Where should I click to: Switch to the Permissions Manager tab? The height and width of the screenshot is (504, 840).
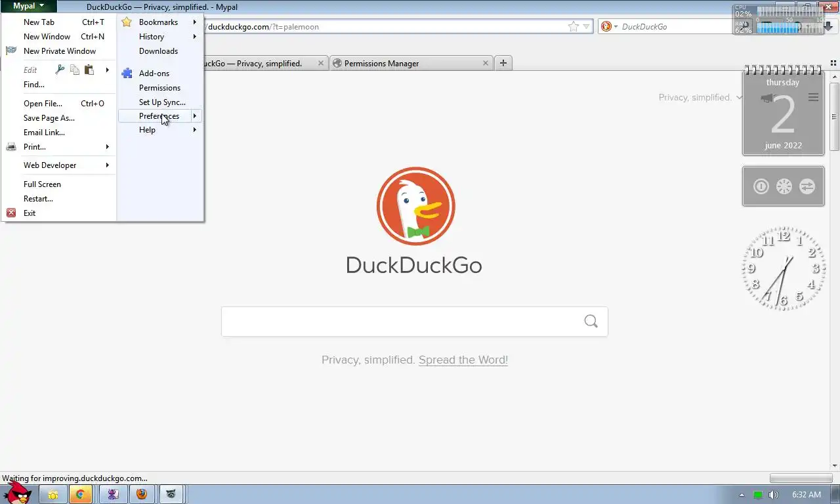coord(411,63)
